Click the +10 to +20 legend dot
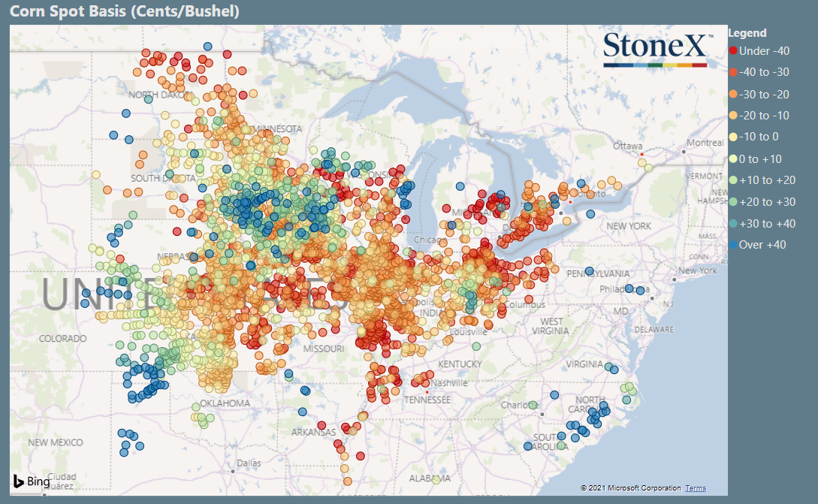Image resolution: width=818 pixels, height=504 pixels. click(x=733, y=180)
